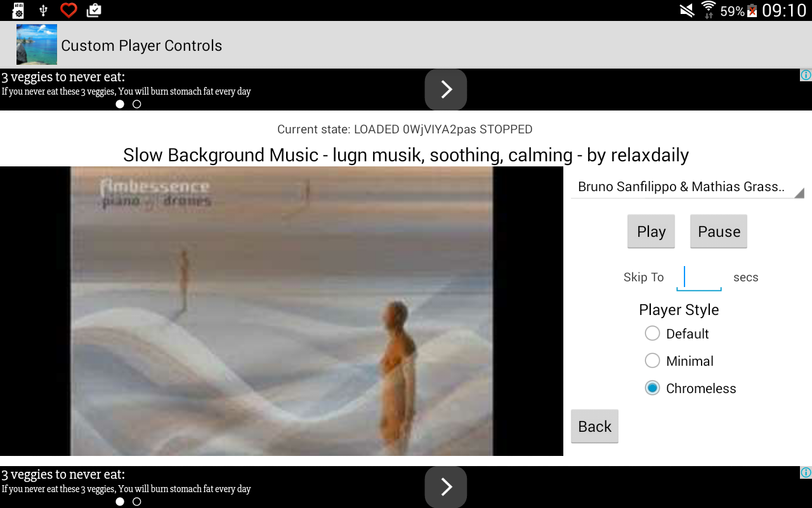Tap the 3 veggies headline in bottom ad
This screenshot has width=812, height=508.
[63, 475]
